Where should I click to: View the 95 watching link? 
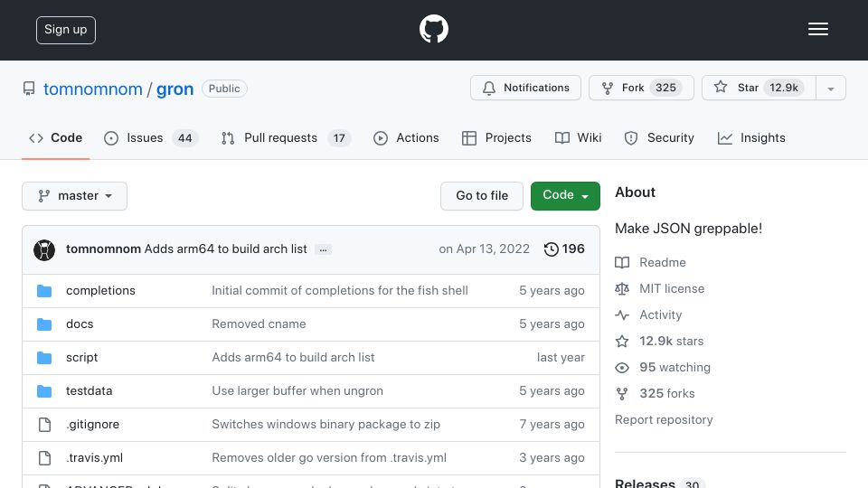pos(675,368)
